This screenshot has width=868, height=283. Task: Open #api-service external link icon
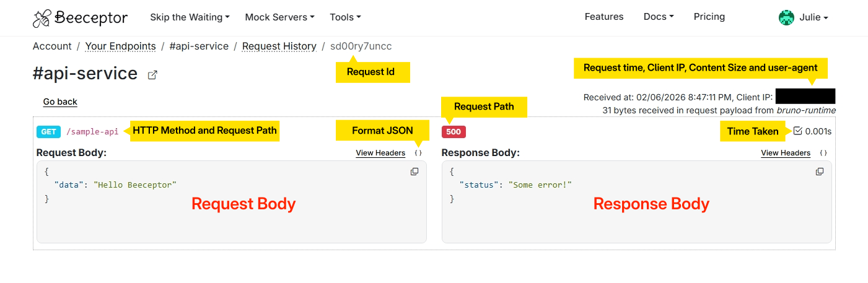[152, 75]
